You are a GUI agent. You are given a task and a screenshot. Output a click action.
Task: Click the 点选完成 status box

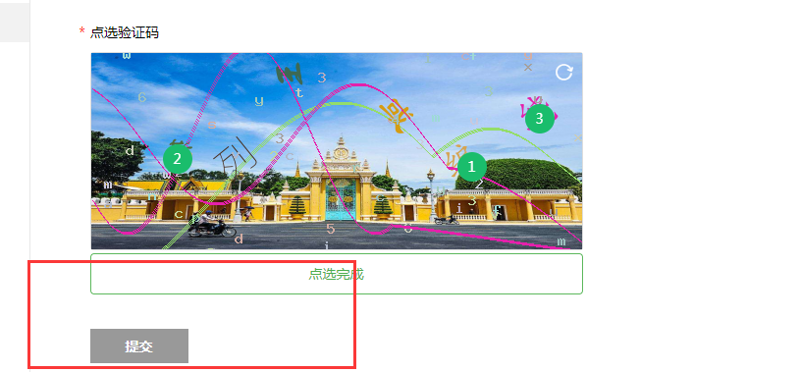tap(336, 274)
